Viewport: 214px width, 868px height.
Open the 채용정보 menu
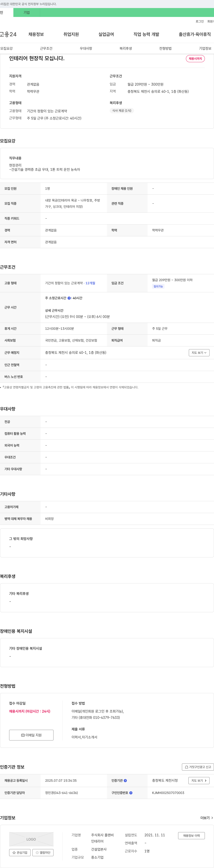click(36, 34)
